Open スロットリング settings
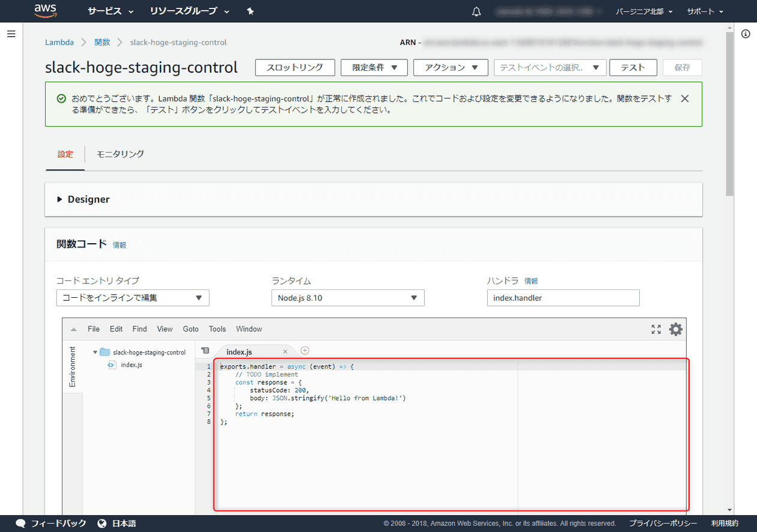 [295, 67]
